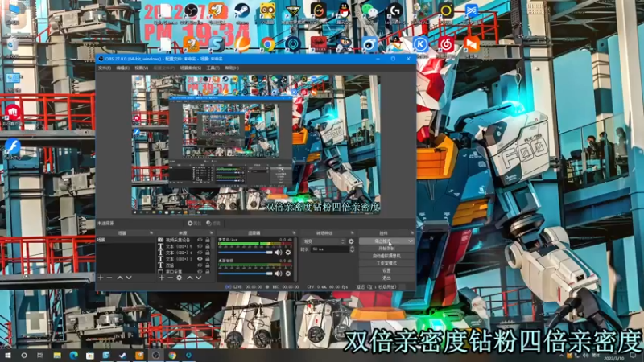Click the remove scene minus icon
The width and height of the screenshot is (644, 362).
(109, 278)
